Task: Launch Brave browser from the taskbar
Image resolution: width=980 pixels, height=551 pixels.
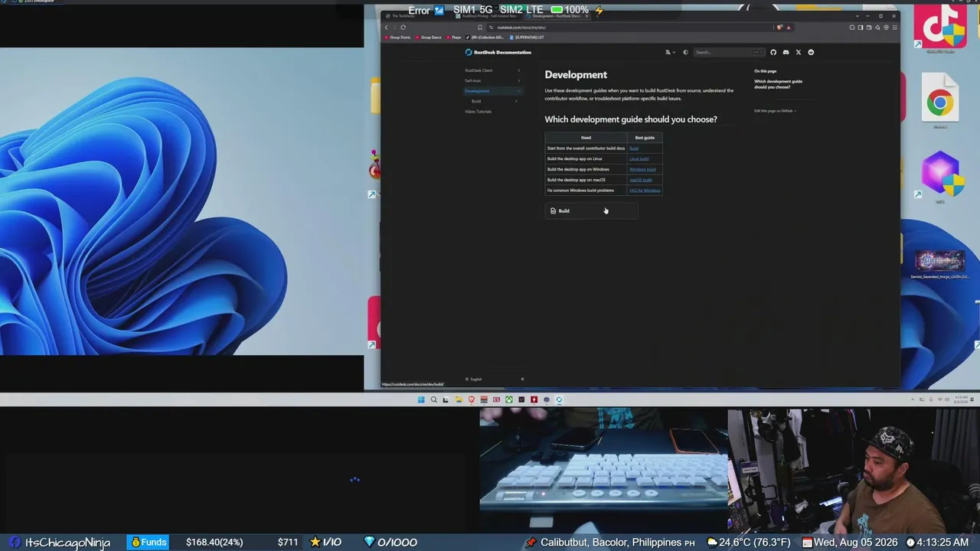Action: [471, 399]
